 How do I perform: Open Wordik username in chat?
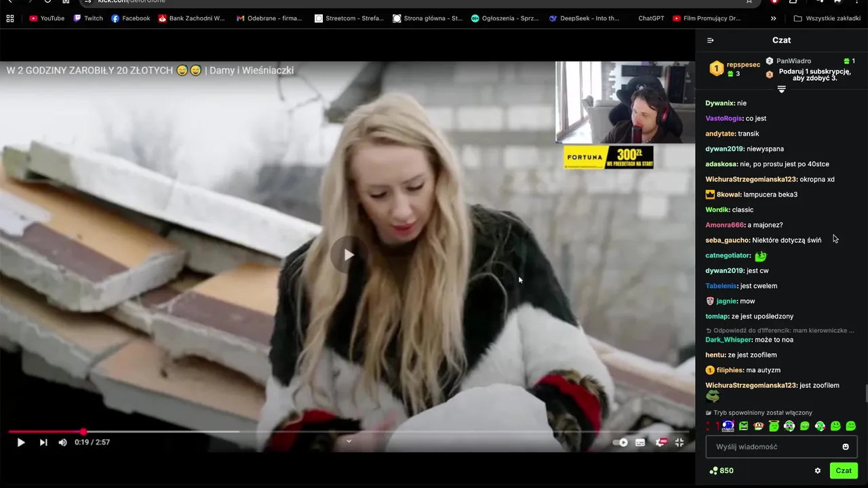[x=717, y=209]
